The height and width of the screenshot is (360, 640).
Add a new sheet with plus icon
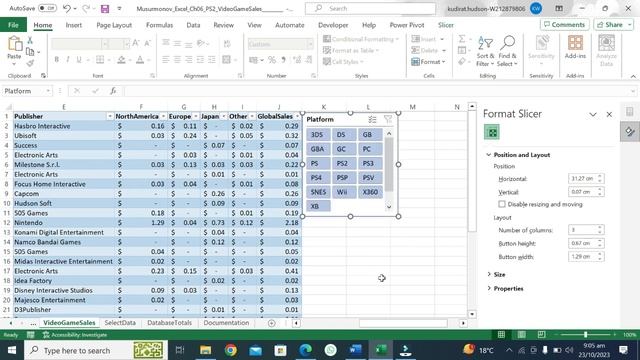pyautogui.click(x=271, y=323)
